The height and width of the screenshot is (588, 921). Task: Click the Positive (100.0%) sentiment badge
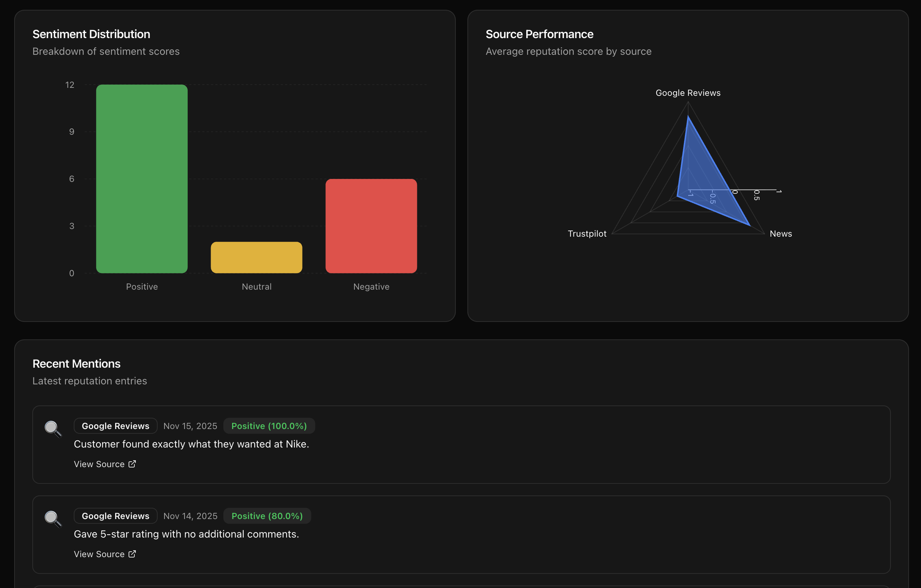click(269, 426)
